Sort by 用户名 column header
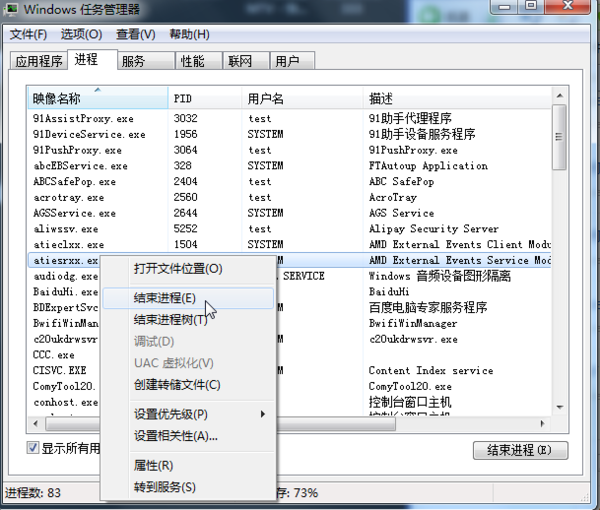The width and height of the screenshot is (600, 510). pyautogui.click(x=302, y=98)
